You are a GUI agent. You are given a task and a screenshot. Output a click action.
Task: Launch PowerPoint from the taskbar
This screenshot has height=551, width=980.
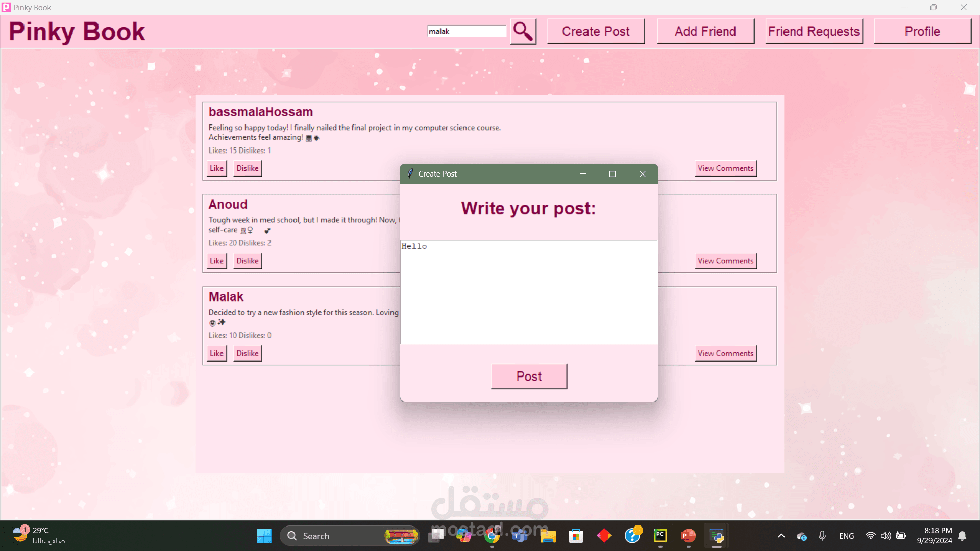(x=688, y=536)
